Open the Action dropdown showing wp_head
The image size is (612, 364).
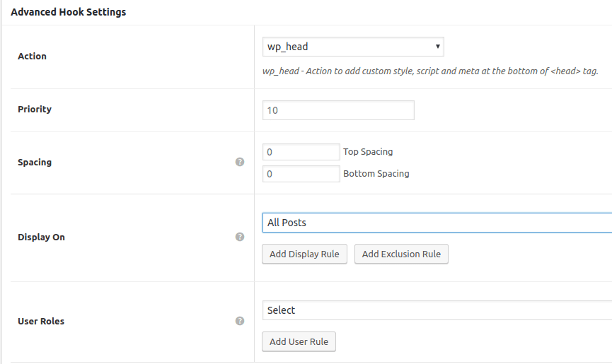click(x=353, y=47)
